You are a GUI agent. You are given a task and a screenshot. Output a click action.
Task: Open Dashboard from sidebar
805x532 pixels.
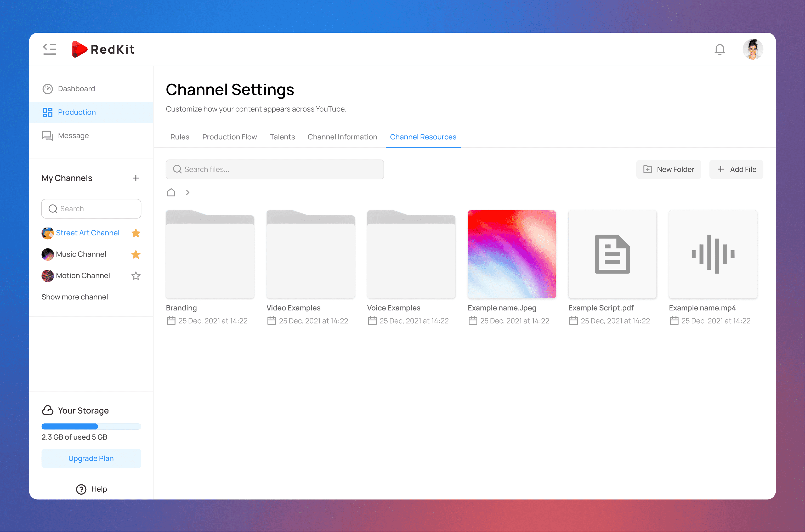[76, 89]
